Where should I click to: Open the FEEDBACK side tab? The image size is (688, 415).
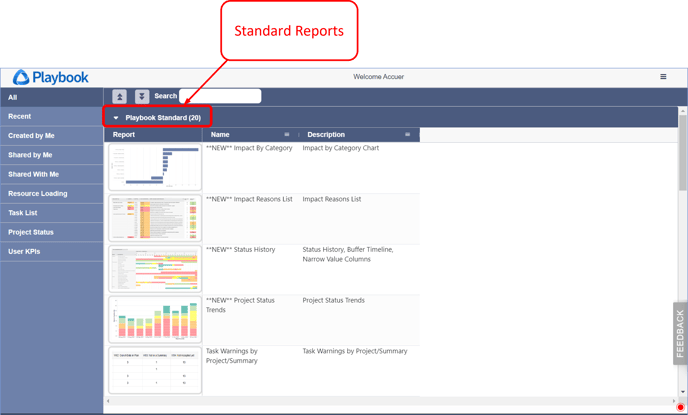(680, 333)
